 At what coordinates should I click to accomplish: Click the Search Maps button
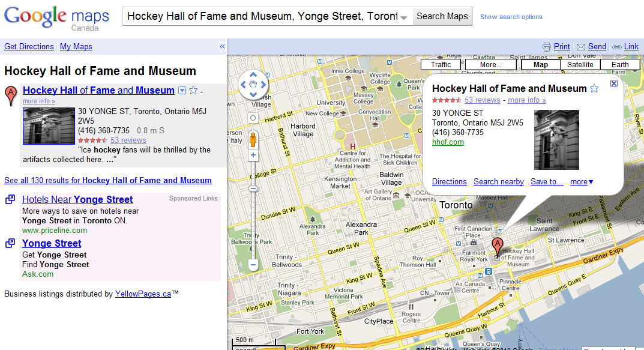(x=442, y=16)
